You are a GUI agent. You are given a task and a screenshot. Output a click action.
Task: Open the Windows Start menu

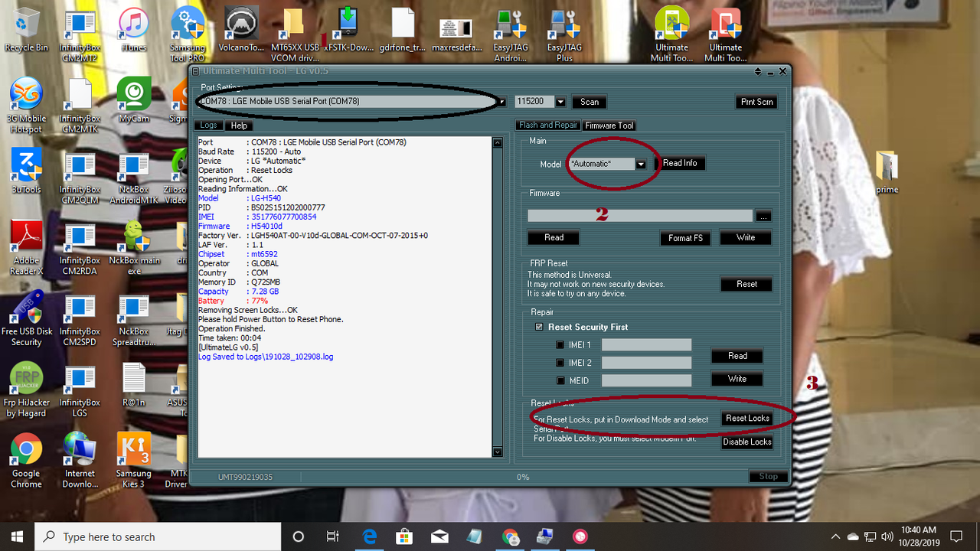[17, 536]
